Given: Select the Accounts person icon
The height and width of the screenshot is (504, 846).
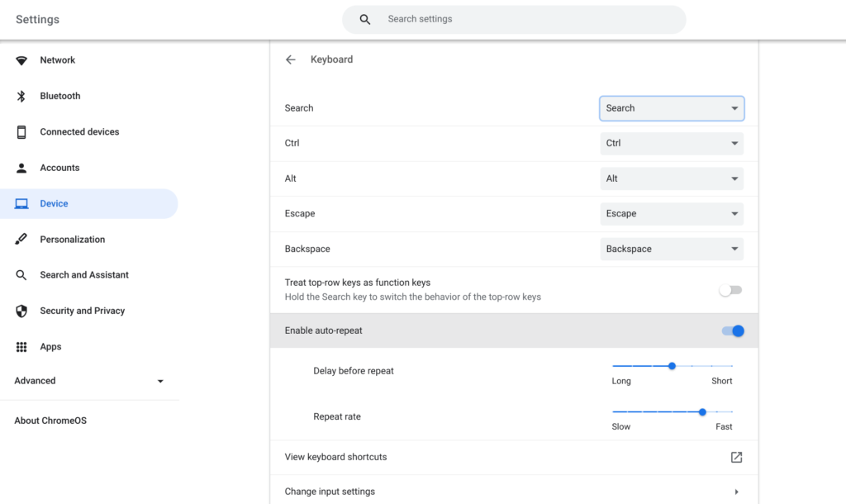Looking at the screenshot, I should click(x=22, y=167).
